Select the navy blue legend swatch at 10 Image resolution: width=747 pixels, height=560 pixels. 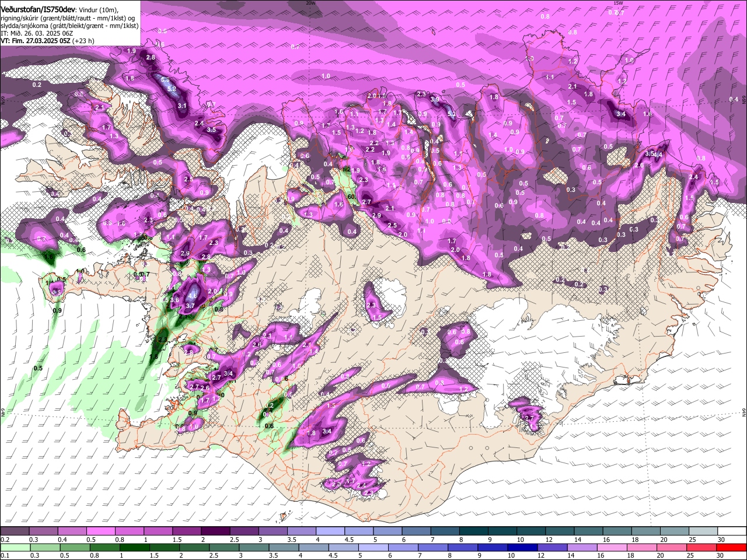tap(522, 547)
